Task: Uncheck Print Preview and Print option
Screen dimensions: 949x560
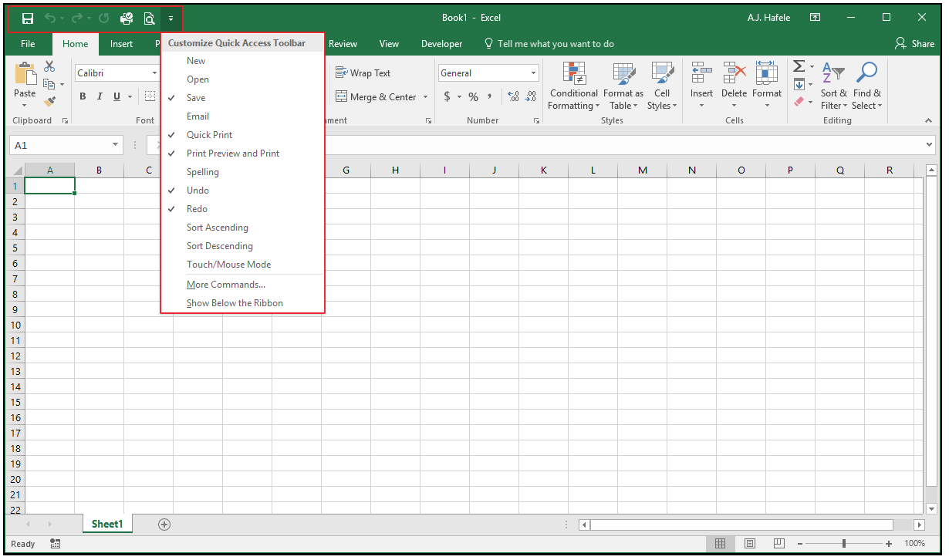Action: click(x=242, y=153)
